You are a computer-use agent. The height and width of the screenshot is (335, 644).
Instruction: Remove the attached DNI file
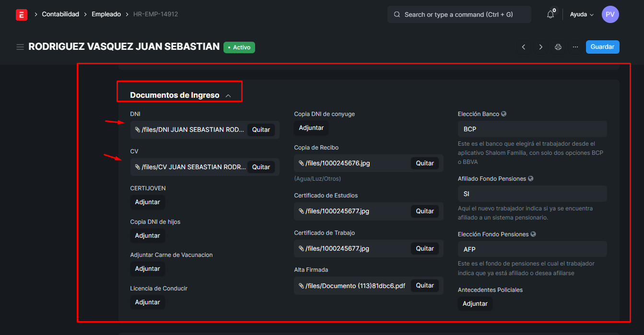[261, 130]
